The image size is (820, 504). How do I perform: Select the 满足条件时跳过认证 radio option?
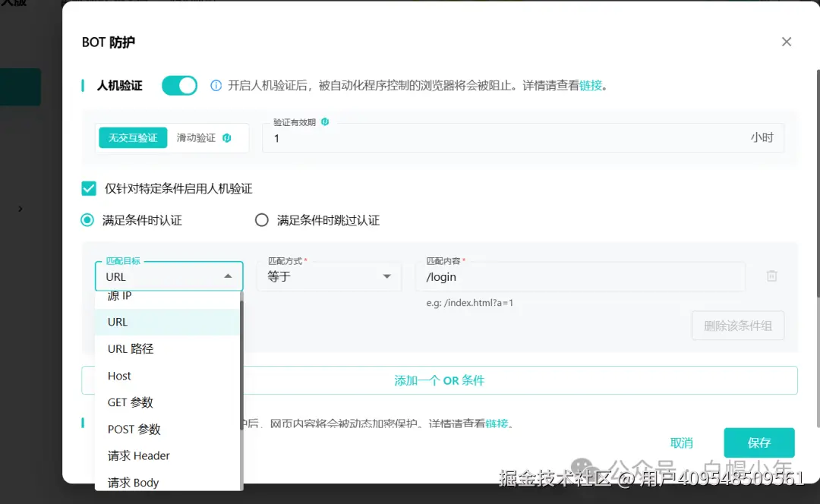pos(261,219)
